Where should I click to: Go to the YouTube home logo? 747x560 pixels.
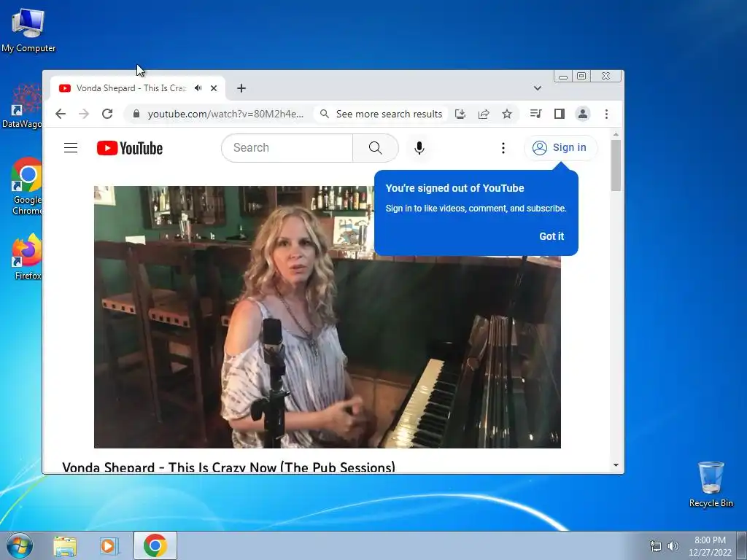[130, 148]
